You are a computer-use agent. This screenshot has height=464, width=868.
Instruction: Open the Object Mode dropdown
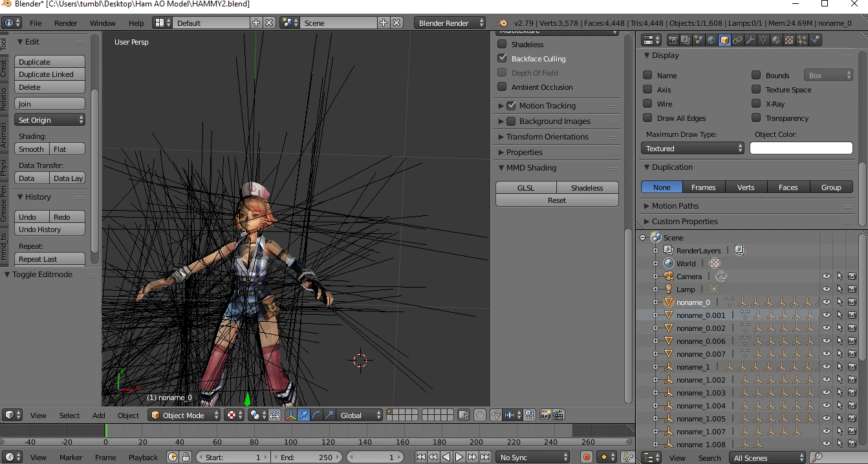tap(184, 416)
